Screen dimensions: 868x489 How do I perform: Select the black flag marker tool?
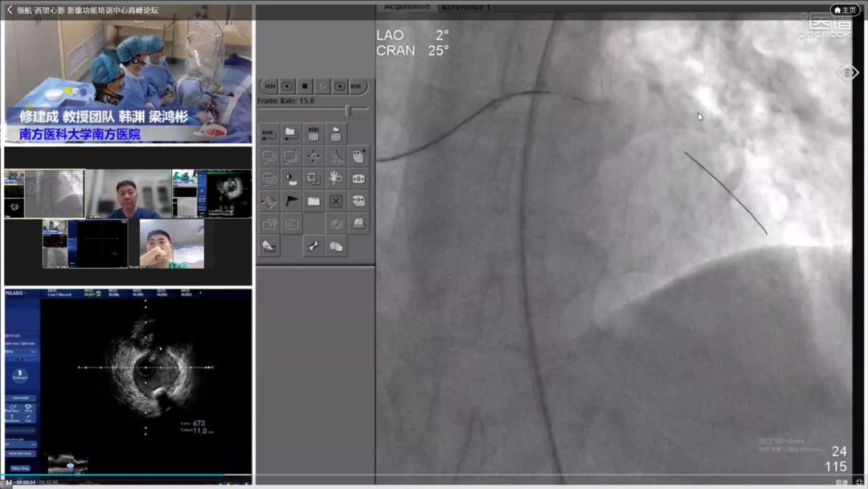[292, 201]
